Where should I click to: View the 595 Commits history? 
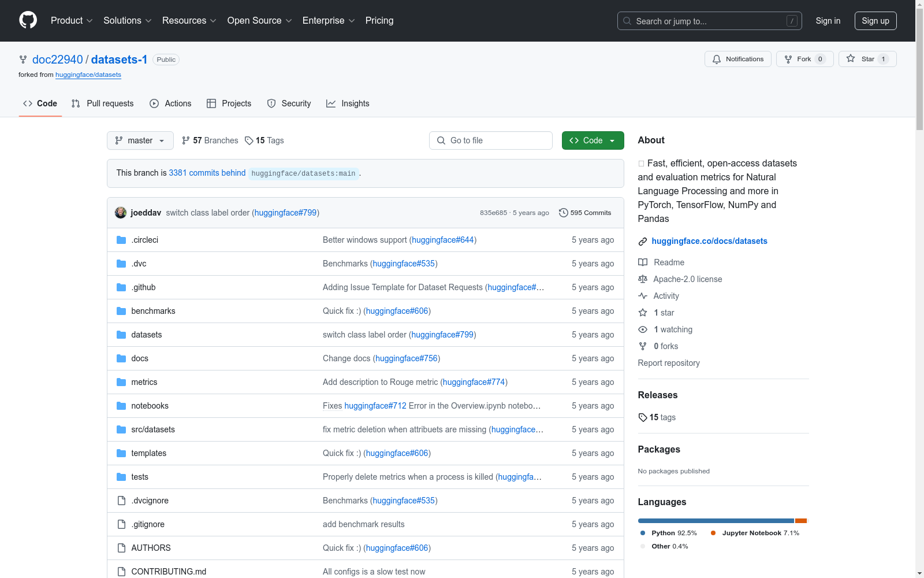(x=585, y=213)
